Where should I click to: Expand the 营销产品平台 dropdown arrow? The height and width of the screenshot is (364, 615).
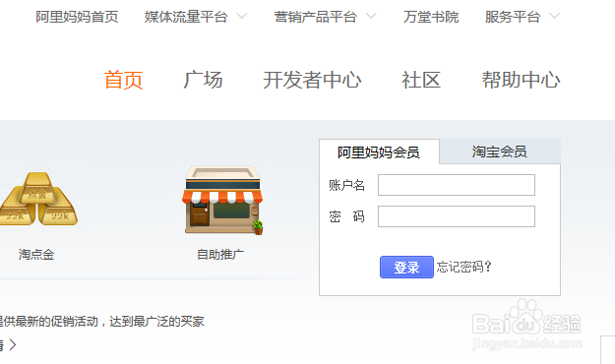[x=371, y=16]
